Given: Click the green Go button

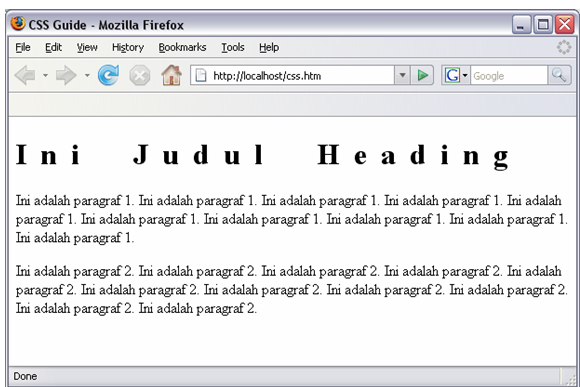Looking at the screenshot, I should click(x=422, y=75).
